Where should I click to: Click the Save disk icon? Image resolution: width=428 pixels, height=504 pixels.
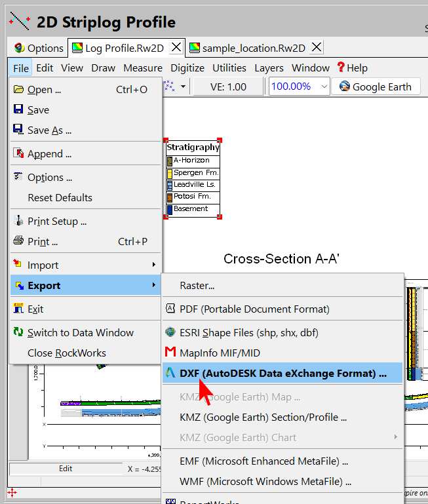[x=18, y=109]
